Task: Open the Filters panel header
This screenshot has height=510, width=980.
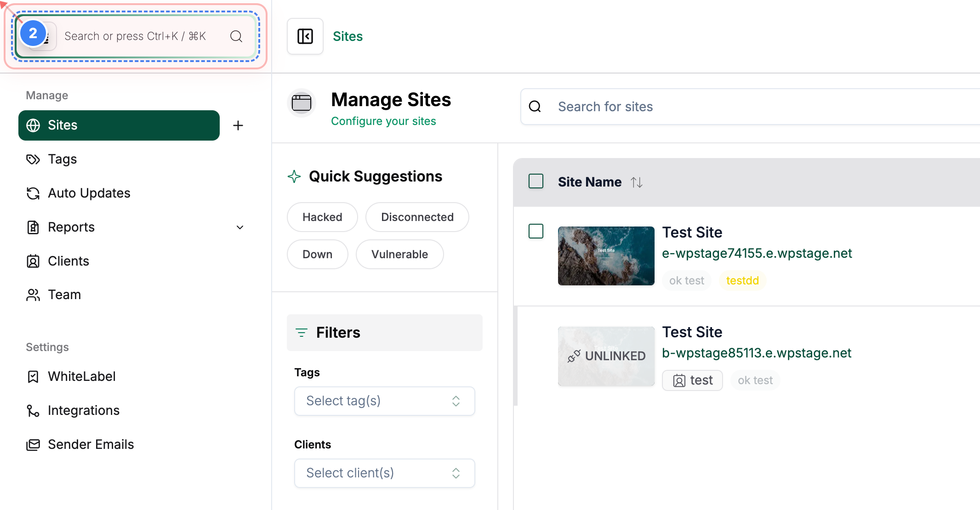Action: coord(338,332)
